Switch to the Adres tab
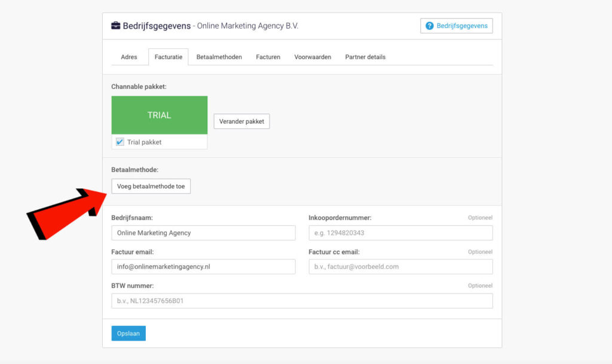This screenshot has width=612, height=364. click(129, 57)
